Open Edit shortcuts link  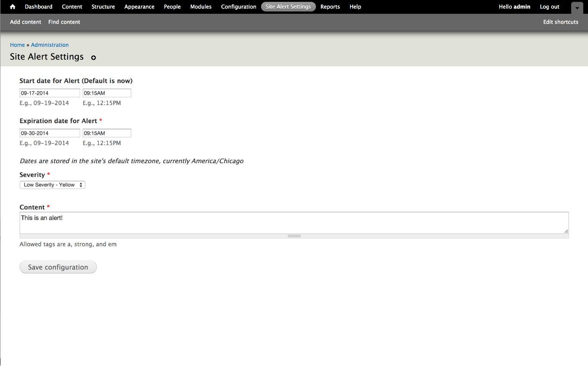560,22
